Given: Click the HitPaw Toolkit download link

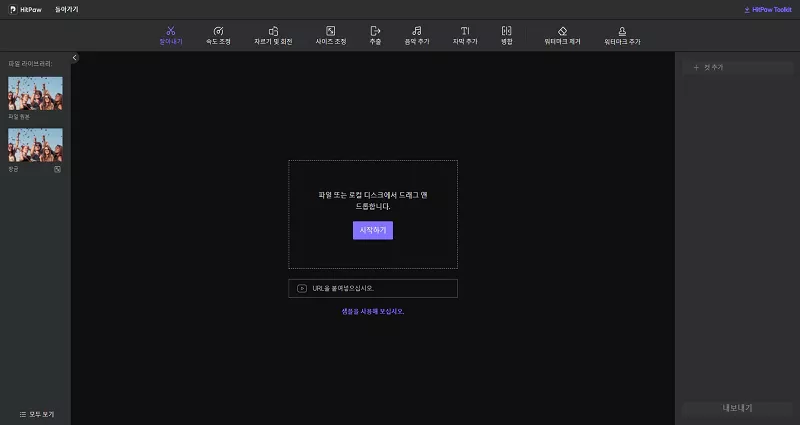Looking at the screenshot, I should point(768,9).
